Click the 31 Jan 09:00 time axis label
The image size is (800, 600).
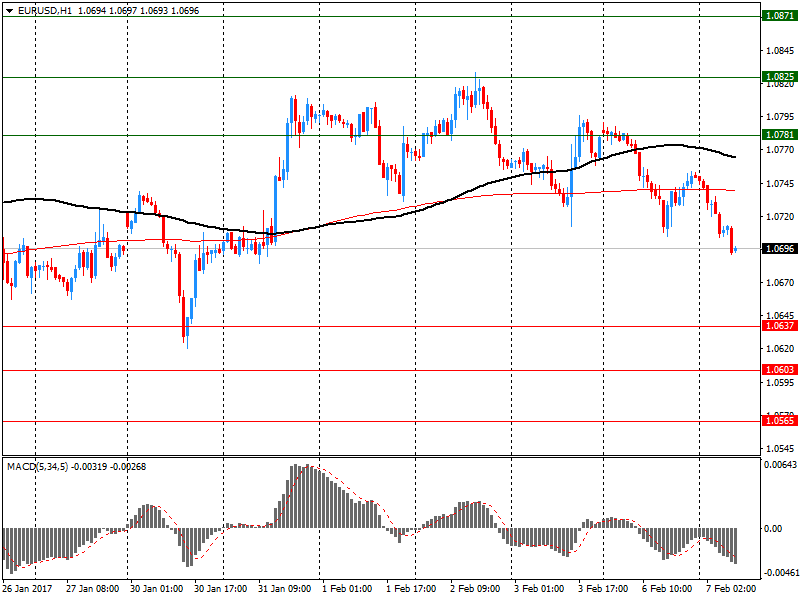pos(284,589)
